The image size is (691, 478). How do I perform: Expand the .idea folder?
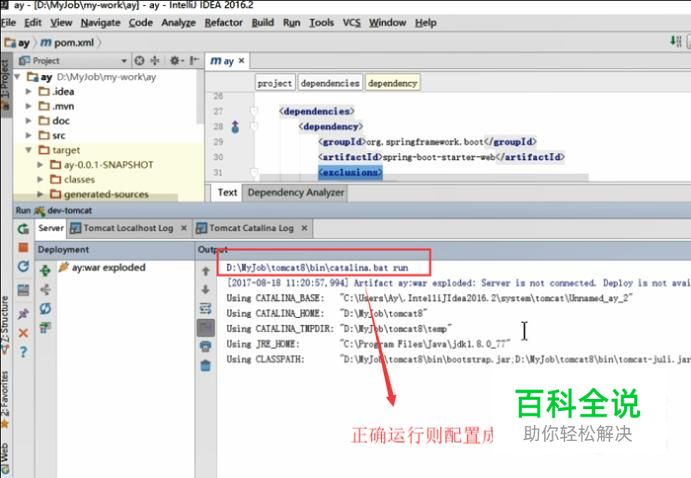(x=29, y=92)
